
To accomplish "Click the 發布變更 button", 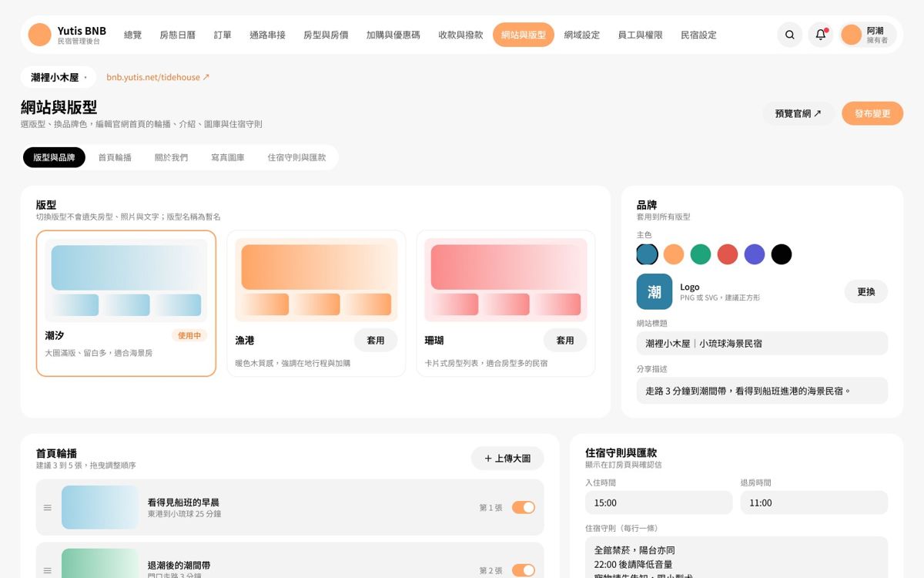I will pyautogui.click(x=872, y=113).
